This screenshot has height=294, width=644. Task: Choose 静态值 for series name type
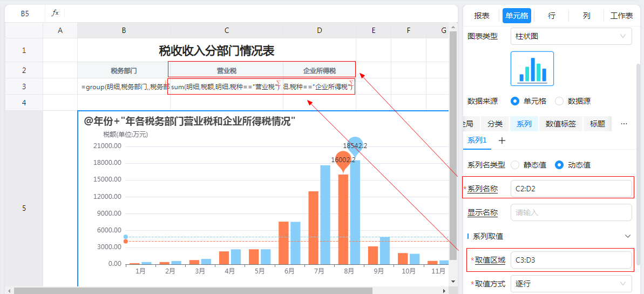coord(515,165)
